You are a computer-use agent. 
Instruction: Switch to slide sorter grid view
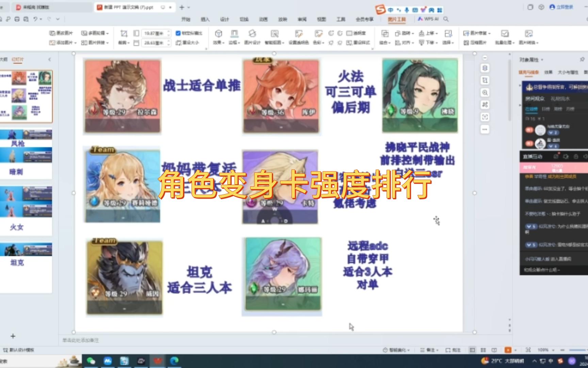coord(483,350)
